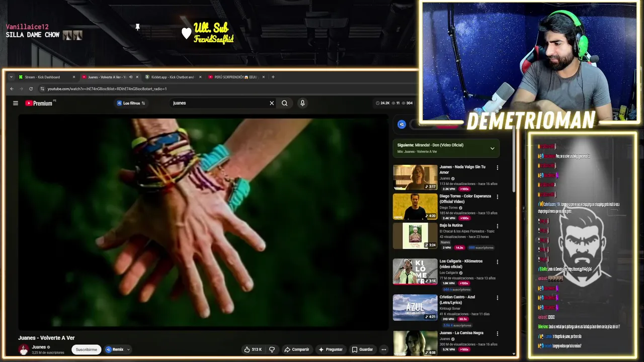Click the search magnifier button
The image size is (644, 362).
(x=285, y=103)
